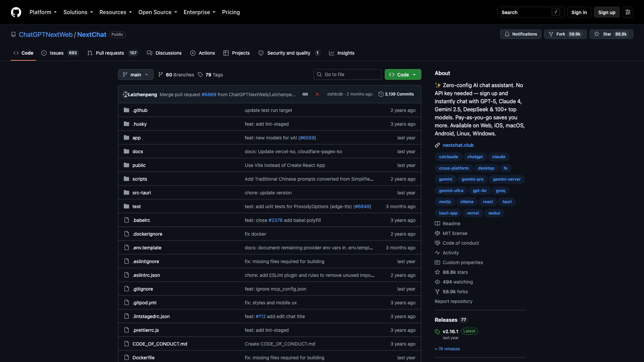This screenshot has height=362, width=644.
Task: Click the .babelrc file icon
Action: pos(126,220)
